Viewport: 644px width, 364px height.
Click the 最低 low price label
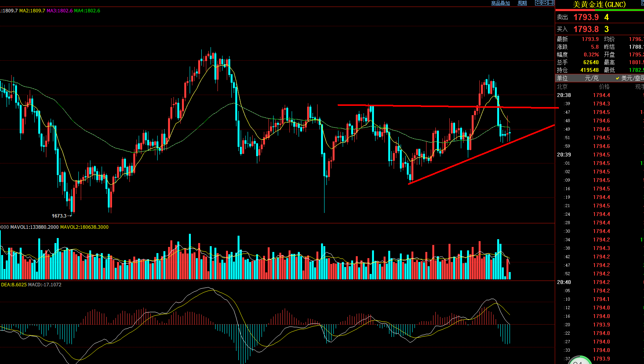(x=609, y=70)
